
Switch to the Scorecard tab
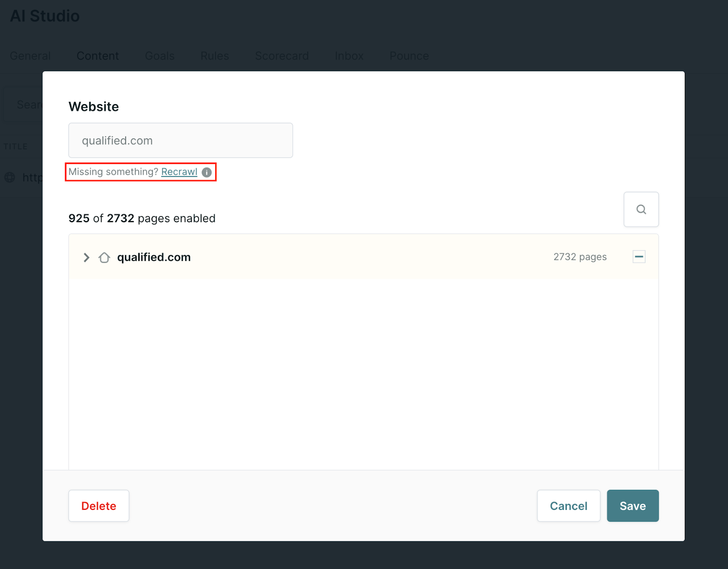[x=282, y=56]
